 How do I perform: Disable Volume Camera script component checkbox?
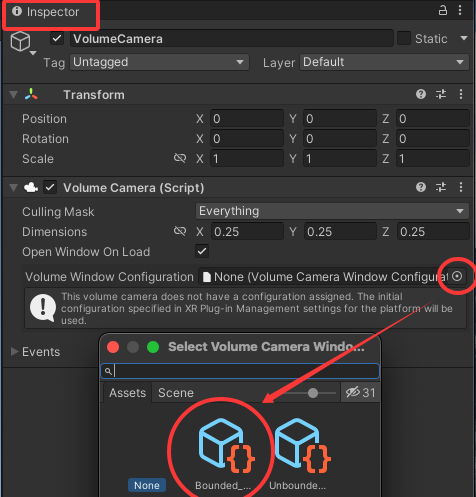click(50, 187)
